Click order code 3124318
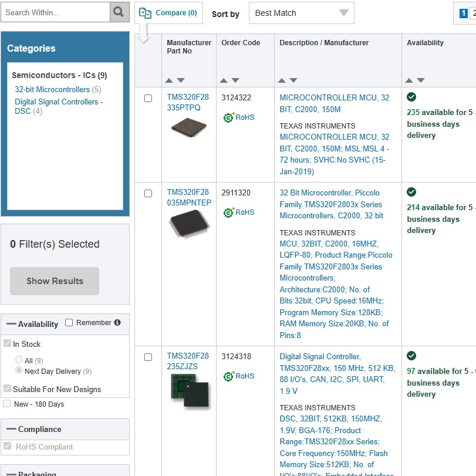Screen dimensions: 476x476 [x=236, y=356]
